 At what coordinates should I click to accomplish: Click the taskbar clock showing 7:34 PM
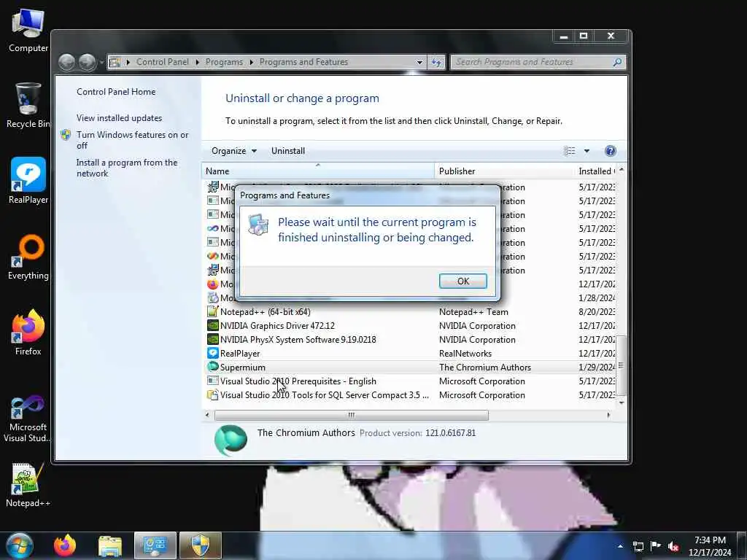pos(710,546)
